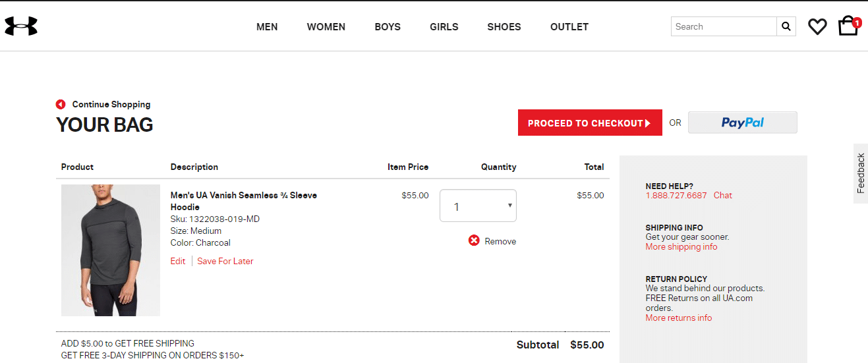Pay with the PayPal button

point(742,123)
